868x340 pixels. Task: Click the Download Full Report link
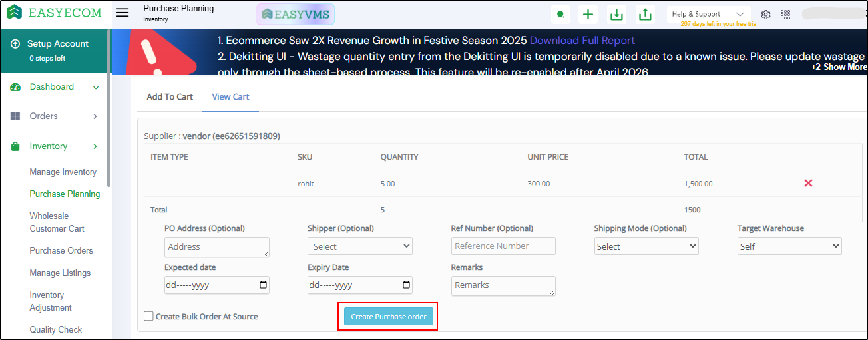pos(582,41)
